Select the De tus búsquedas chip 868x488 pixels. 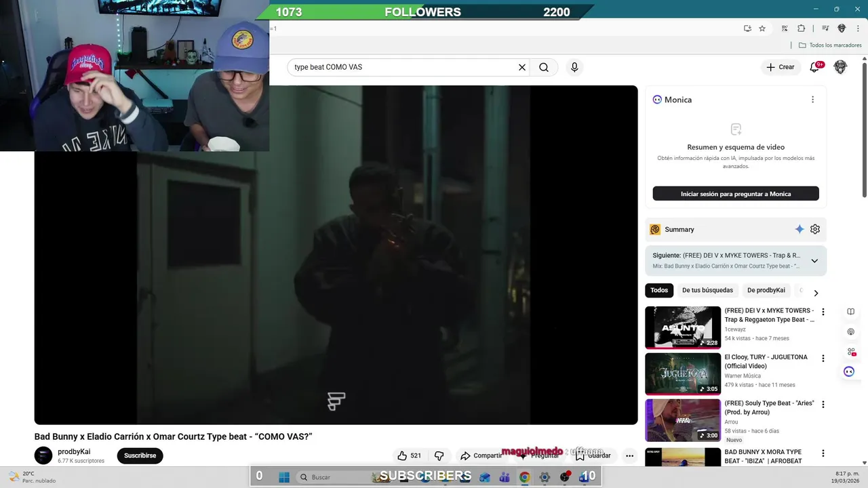pos(707,290)
